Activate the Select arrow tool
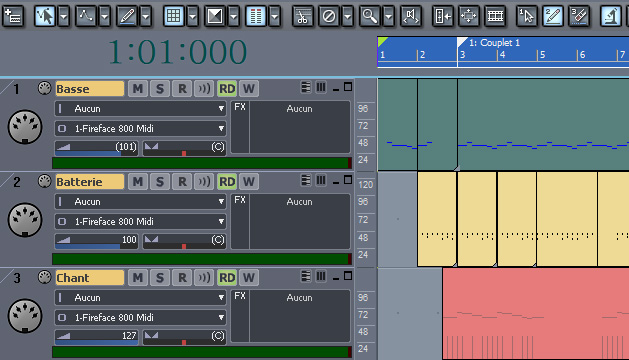 (x=45, y=16)
